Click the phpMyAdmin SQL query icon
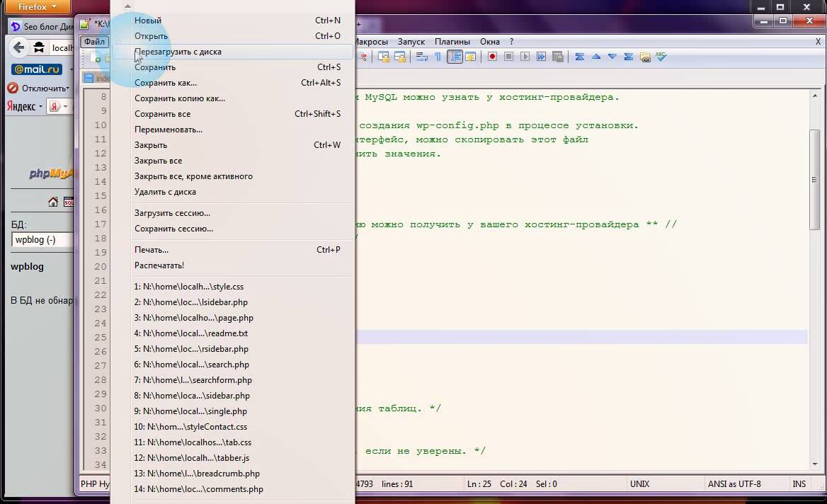 [69, 202]
